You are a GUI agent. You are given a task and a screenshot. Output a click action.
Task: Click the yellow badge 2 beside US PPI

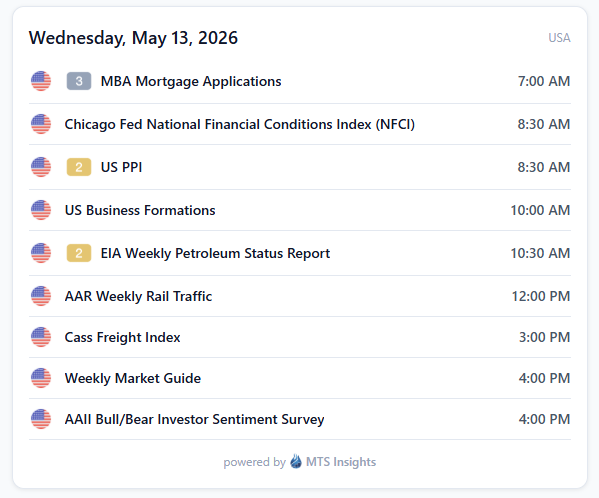(x=79, y=167)
